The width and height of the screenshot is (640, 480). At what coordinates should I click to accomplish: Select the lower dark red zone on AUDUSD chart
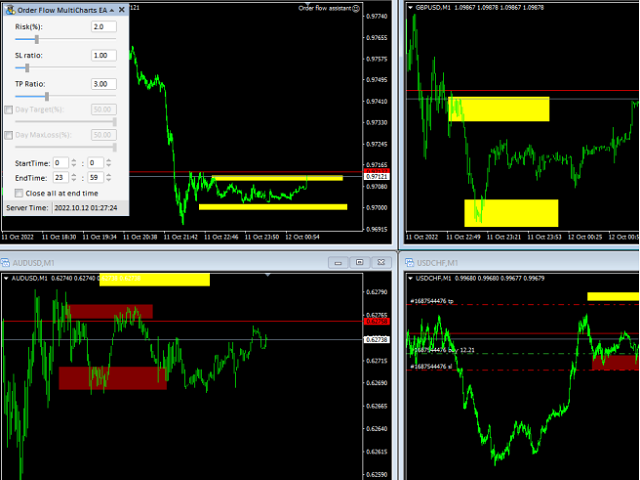point(113,378)
